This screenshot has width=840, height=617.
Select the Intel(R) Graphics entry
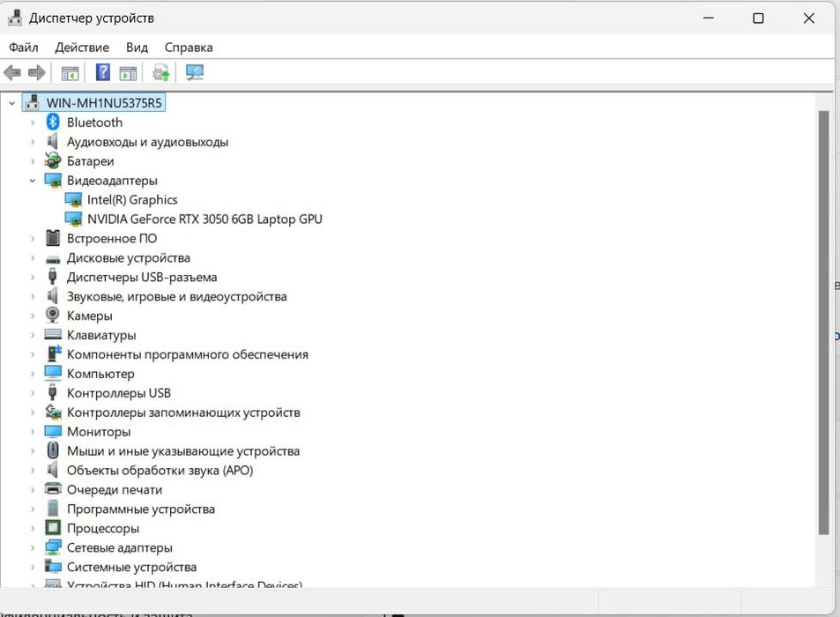pos(132,200)
